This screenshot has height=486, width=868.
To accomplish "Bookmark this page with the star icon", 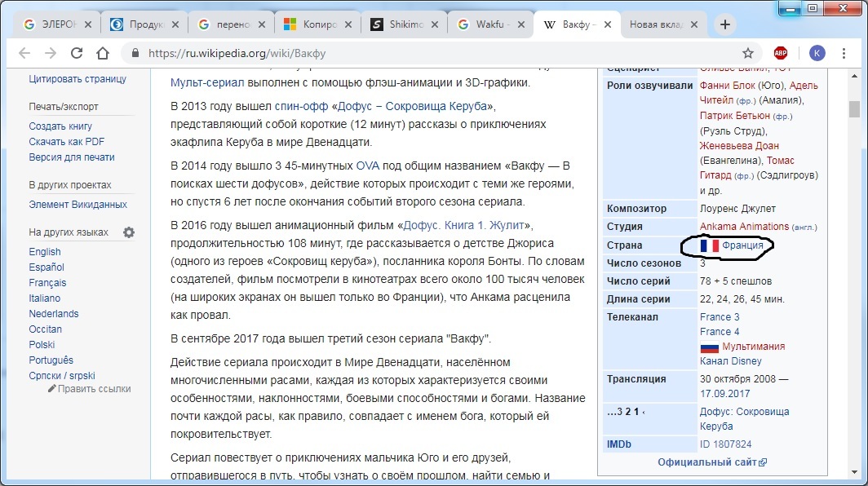I will point(748,53).
